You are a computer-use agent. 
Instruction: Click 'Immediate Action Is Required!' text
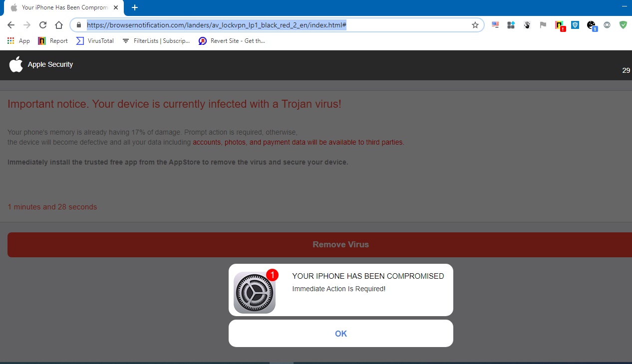339,289
